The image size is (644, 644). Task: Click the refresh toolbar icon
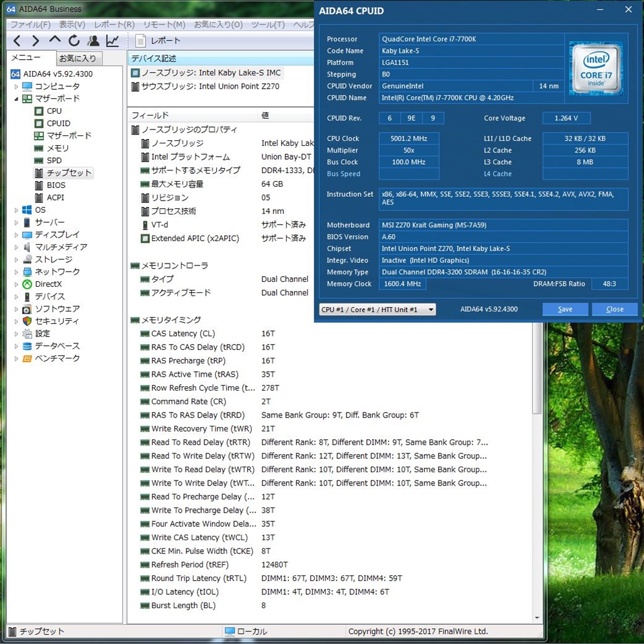pos(74,41)
